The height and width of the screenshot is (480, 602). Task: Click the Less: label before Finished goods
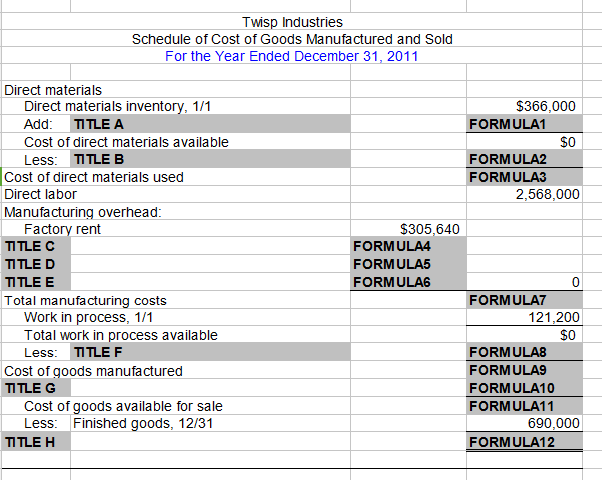point(41,423)
